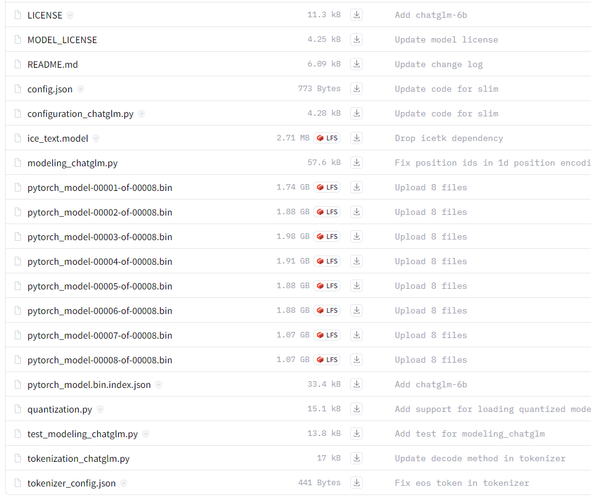Click the LFS badge next to ice_text.model
Screen dimensions: 591x500
coord(327,138)
